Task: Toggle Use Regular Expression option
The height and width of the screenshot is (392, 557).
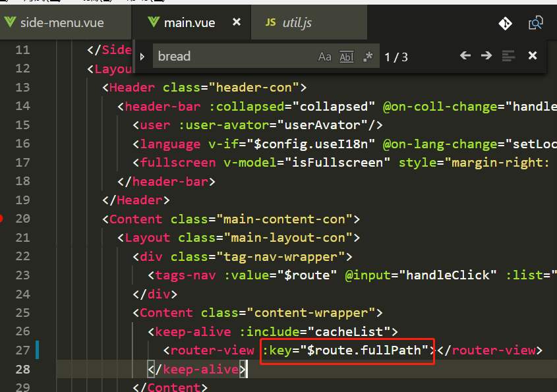Action: [368, 57]
